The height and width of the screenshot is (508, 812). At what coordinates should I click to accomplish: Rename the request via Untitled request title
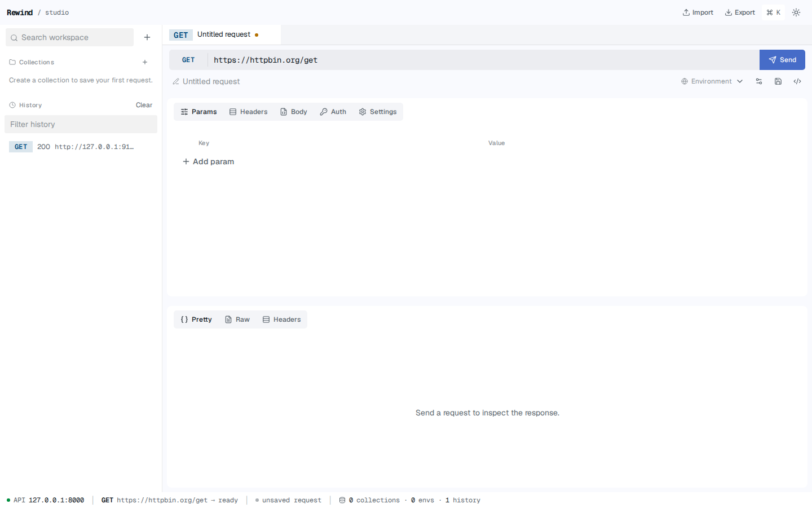coord(211,81)
